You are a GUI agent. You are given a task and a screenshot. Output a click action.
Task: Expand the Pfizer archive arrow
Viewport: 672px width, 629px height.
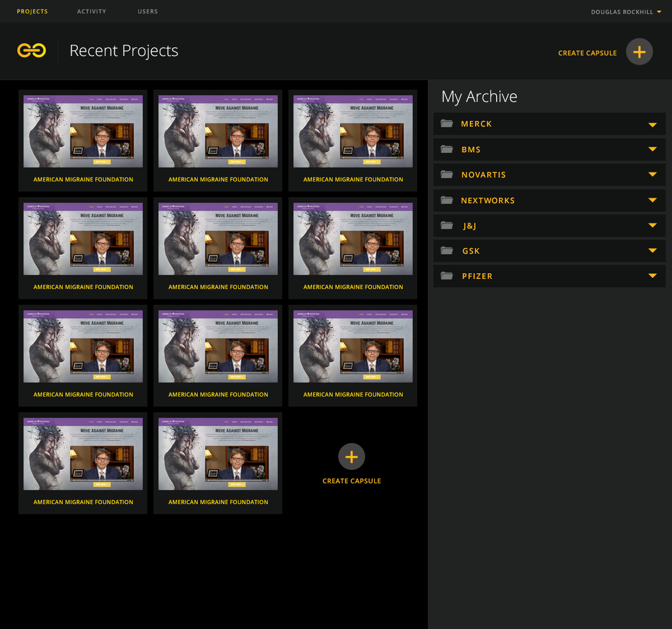coord(652,276)
